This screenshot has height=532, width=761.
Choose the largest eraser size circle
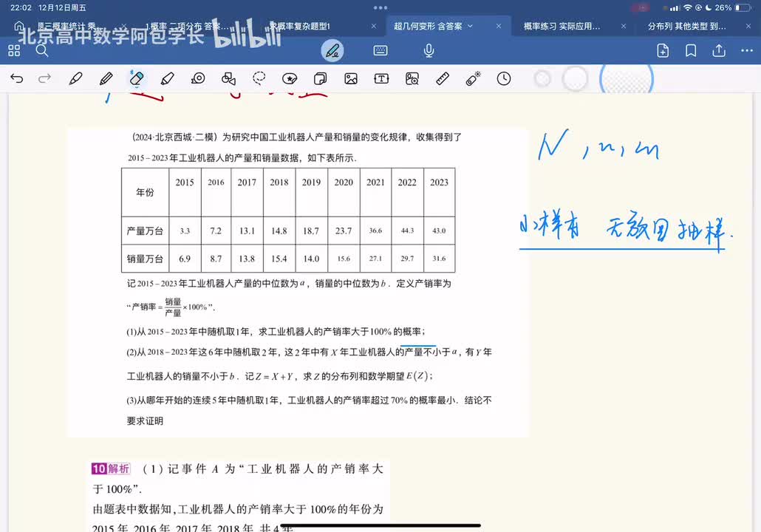[627, 78]
